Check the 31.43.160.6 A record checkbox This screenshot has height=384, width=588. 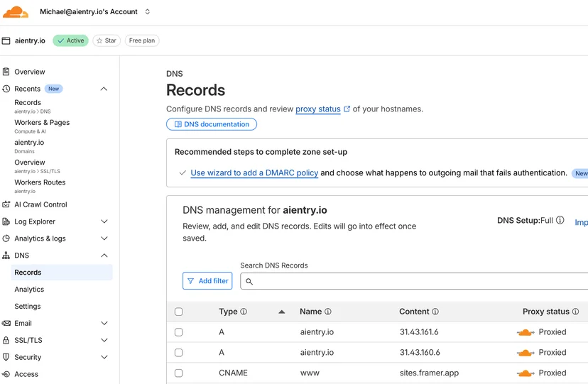coord(179,353)
